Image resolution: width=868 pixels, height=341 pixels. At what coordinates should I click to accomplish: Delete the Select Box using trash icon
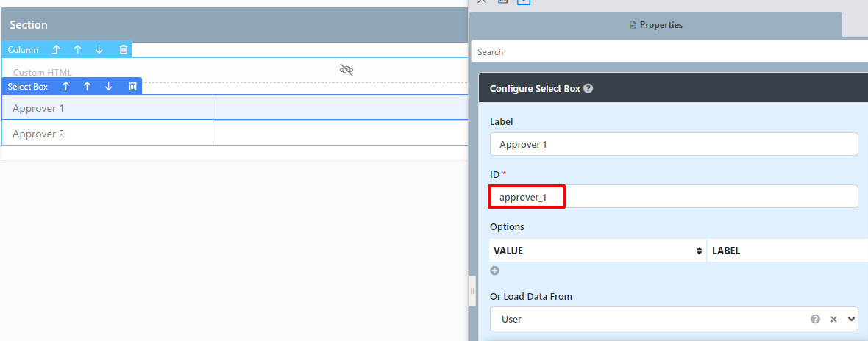coord(132,86)
